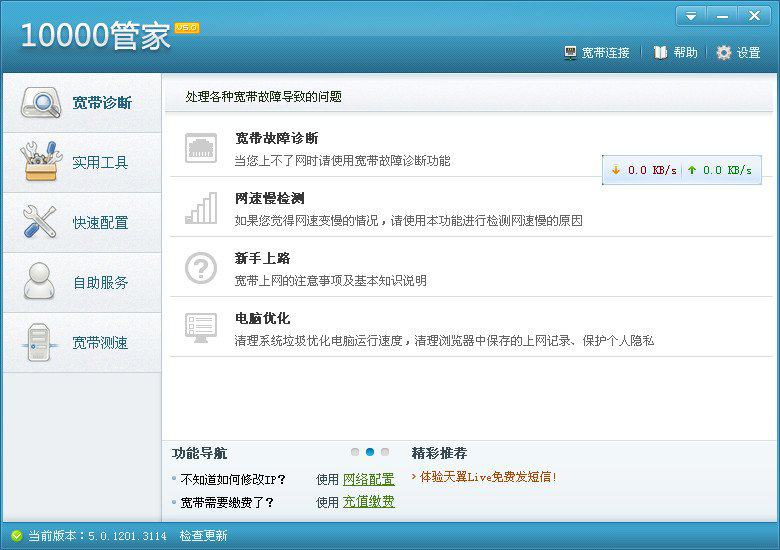Click the 宽带故障诊断 network port icon
Image resolution: width=780 pixels, height=550 pixels.
(x=201, y=148)
